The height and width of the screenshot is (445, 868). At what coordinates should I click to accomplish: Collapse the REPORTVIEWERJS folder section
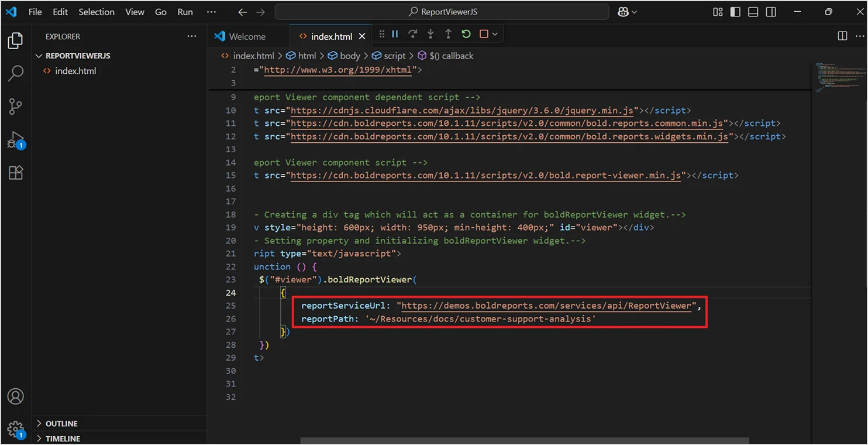click(119, 56)
